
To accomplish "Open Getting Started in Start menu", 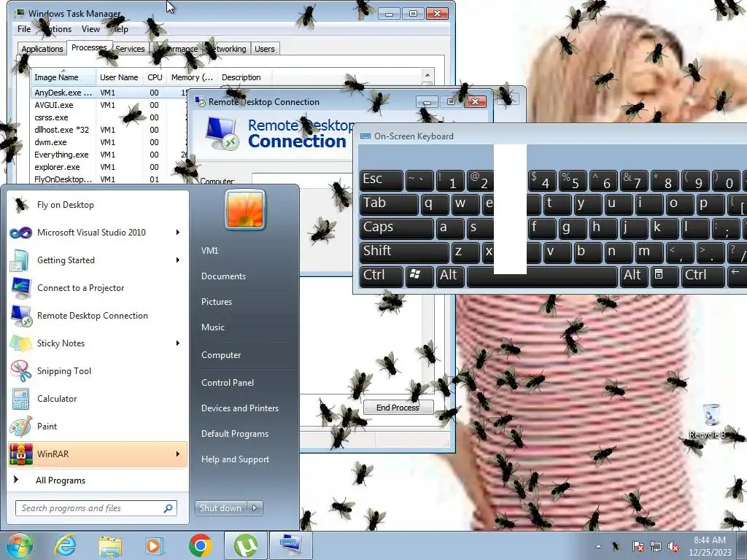I will tap(98, 260).
